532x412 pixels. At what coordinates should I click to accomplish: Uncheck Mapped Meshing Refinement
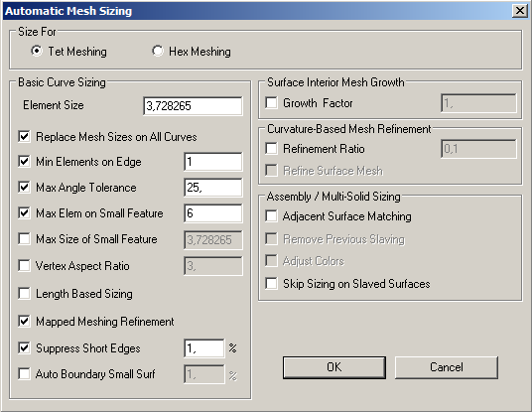[x=24, y=322]
